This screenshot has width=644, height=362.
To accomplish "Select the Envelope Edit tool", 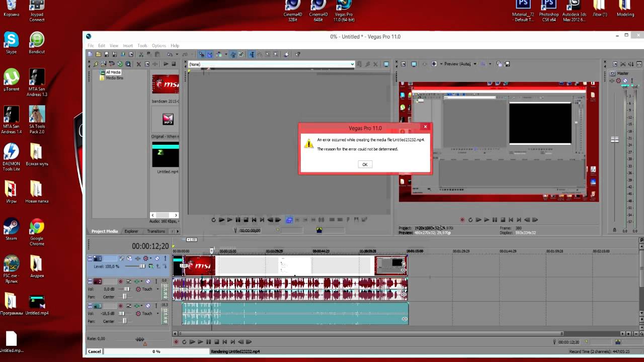I will point(260,54).
